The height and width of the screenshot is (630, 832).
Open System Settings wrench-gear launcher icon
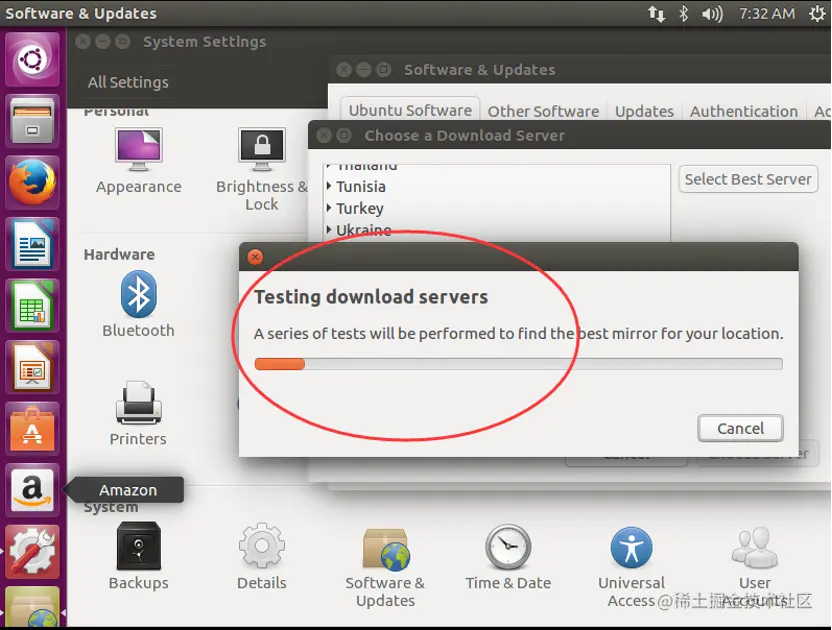pyautogui.click(x=32, y=552)
